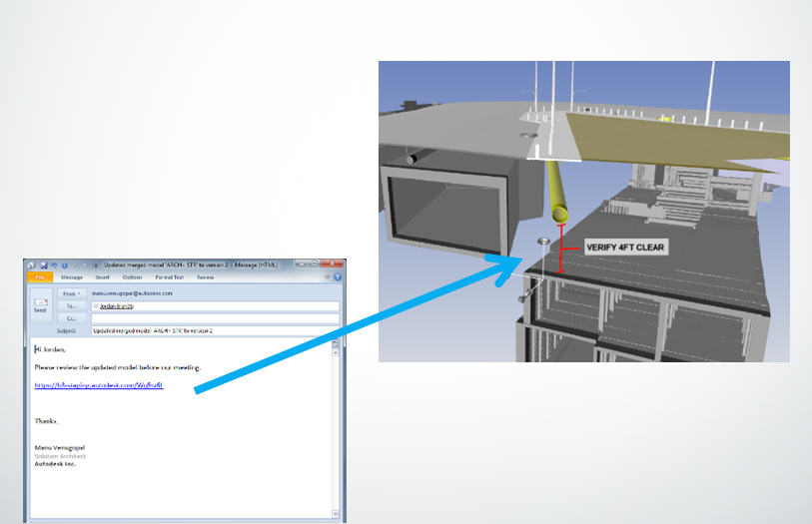Click the Send button in the email
Screen dimensions: 812x524
(x=41, y=304)
